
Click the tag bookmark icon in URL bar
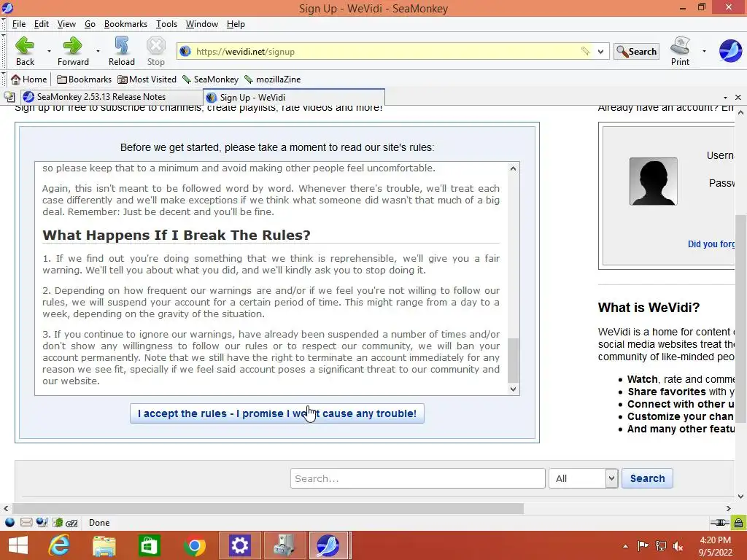pos(586,51)
